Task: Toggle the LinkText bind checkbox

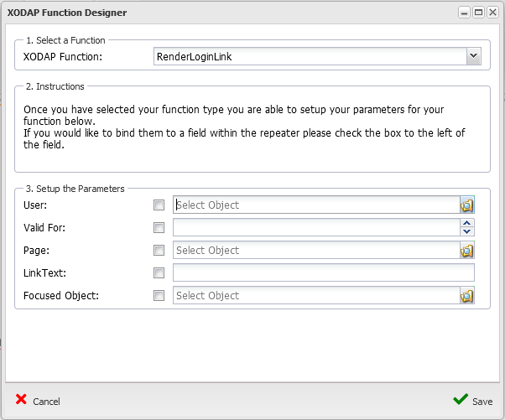Action: pyautogui.click(x=159, y=273)
